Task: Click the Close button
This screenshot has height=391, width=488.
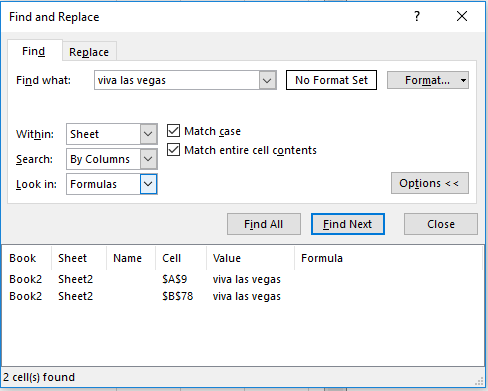Action: tap(441, 224)
